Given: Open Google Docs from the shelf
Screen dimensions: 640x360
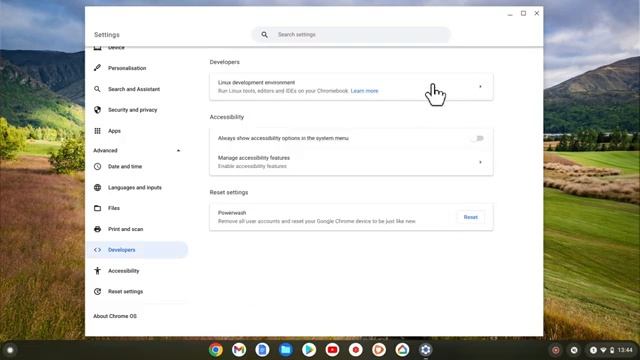Looking at the screenshot, I should tap(262, 350).
